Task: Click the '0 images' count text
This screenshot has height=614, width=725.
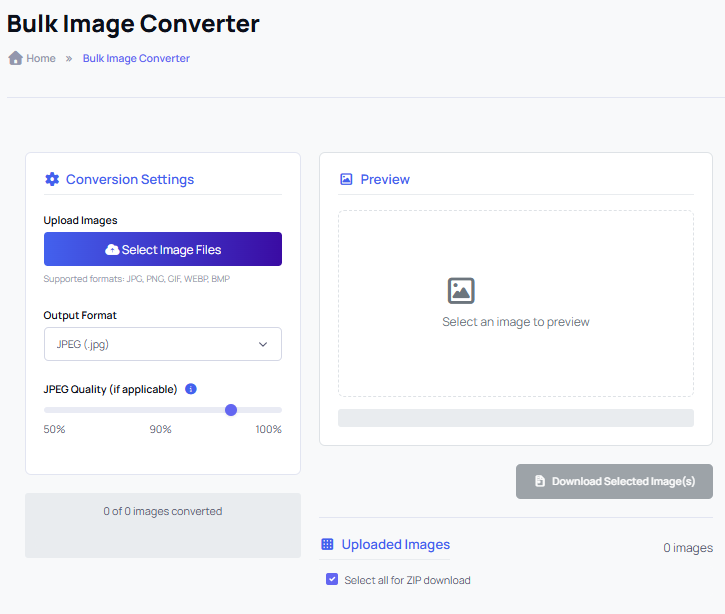Action: tap(688, 547)
